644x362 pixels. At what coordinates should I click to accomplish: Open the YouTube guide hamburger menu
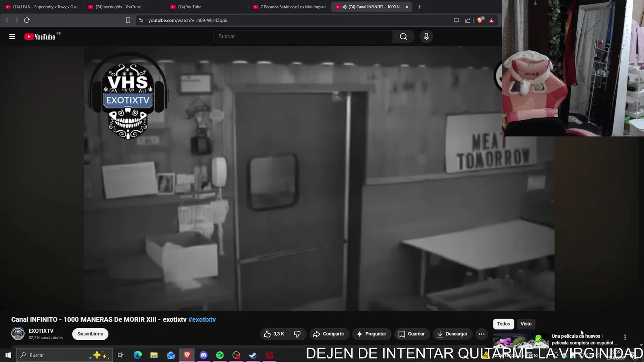(12, 36)
